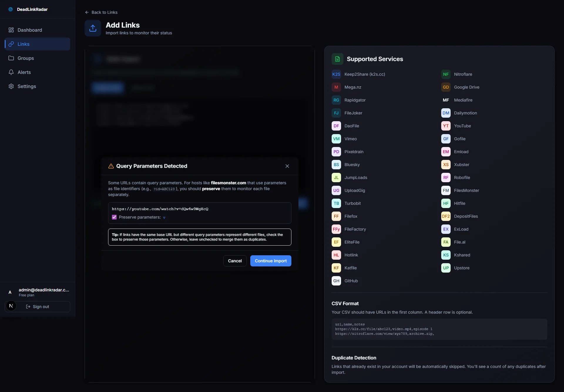Viewport: 564px width, 392px height.
Task: Click the warning triangle icon in dialog
Action: coord(111,166)
